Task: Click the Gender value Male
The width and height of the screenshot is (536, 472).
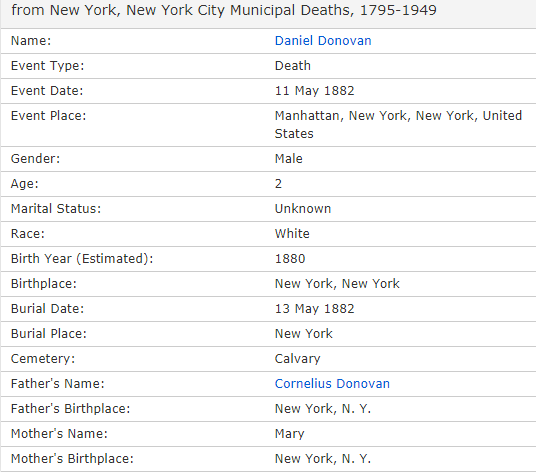Action: (289, 159)
